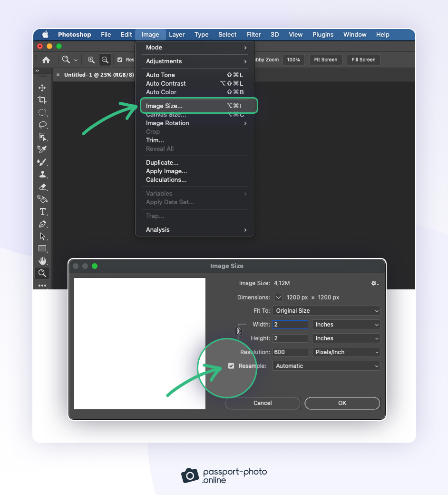The height and width of the screenshot is (495, 448).
Task: Open the Filter menu
Action: [253, 35]
